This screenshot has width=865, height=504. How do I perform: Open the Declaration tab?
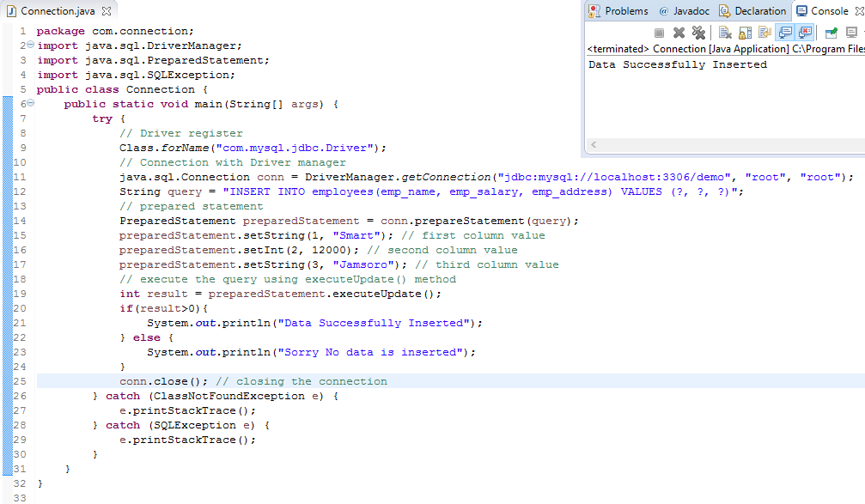753,10
